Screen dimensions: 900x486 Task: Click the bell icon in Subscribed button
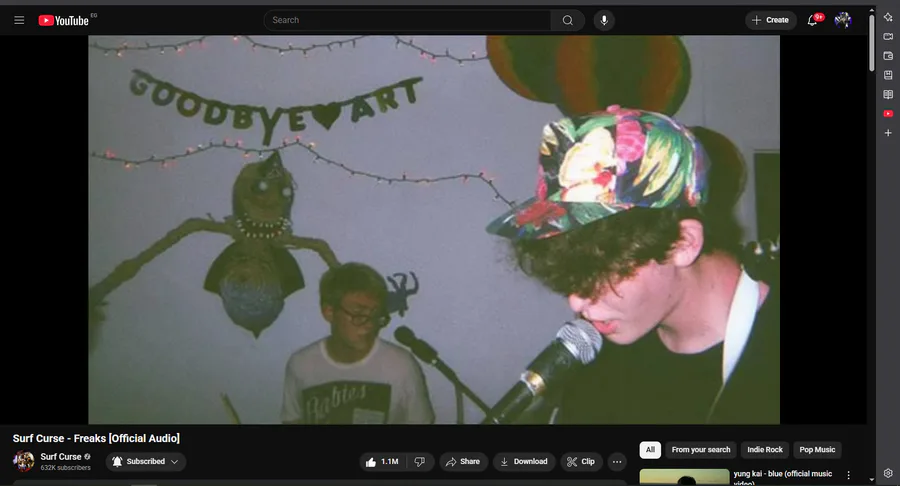coord(117,461)
